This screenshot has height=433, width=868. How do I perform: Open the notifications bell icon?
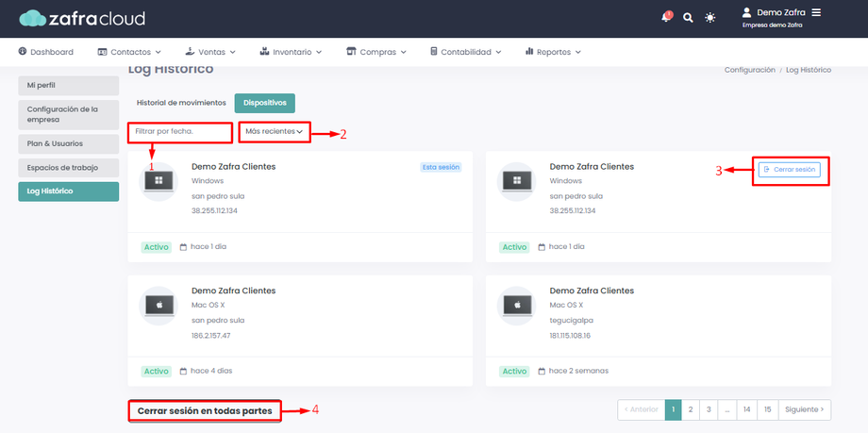click(666, 17)
